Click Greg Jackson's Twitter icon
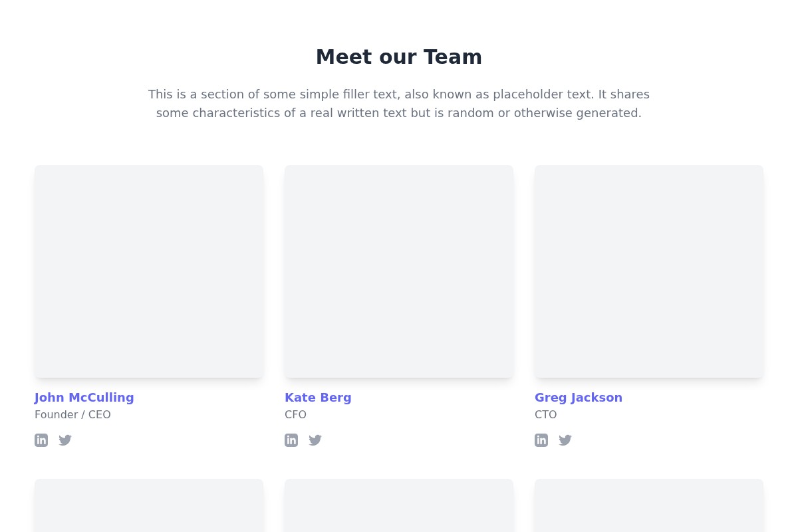798x532 pixels. 565,440
